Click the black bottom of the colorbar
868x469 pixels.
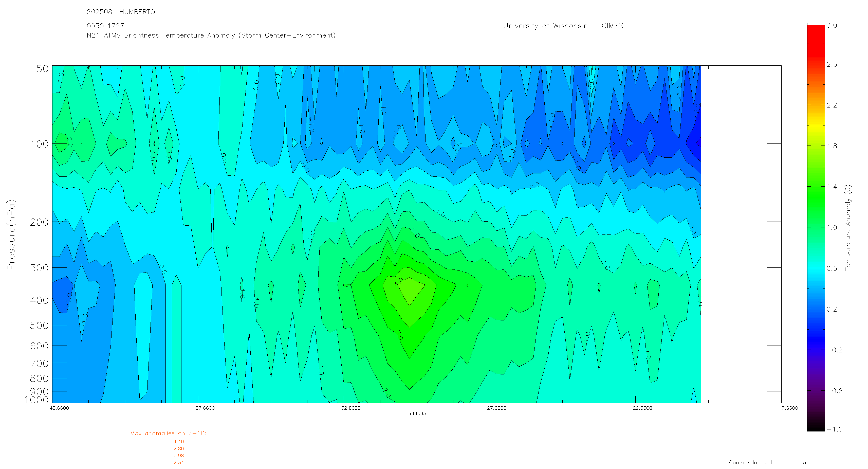coord(816,425)
